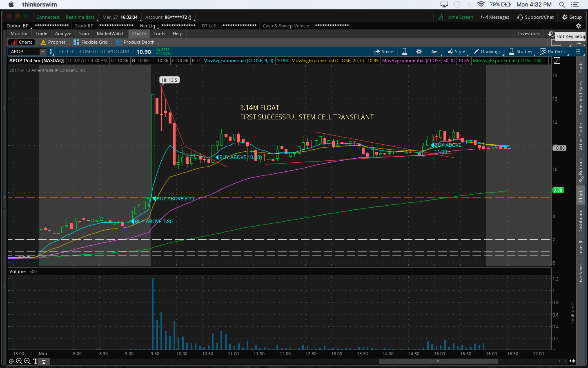
Task: Click the zoom out magnifier icon
Action: [27, 361]
